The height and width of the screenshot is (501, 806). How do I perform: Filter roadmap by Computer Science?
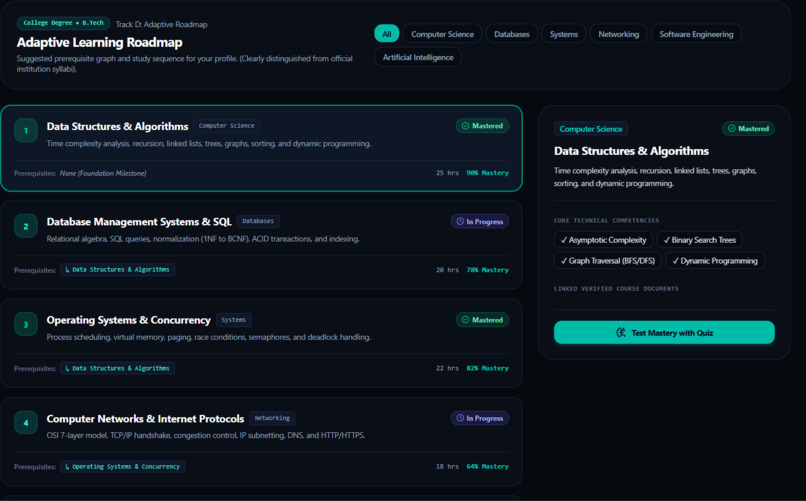pyautogui.click(x=442, y=34)
